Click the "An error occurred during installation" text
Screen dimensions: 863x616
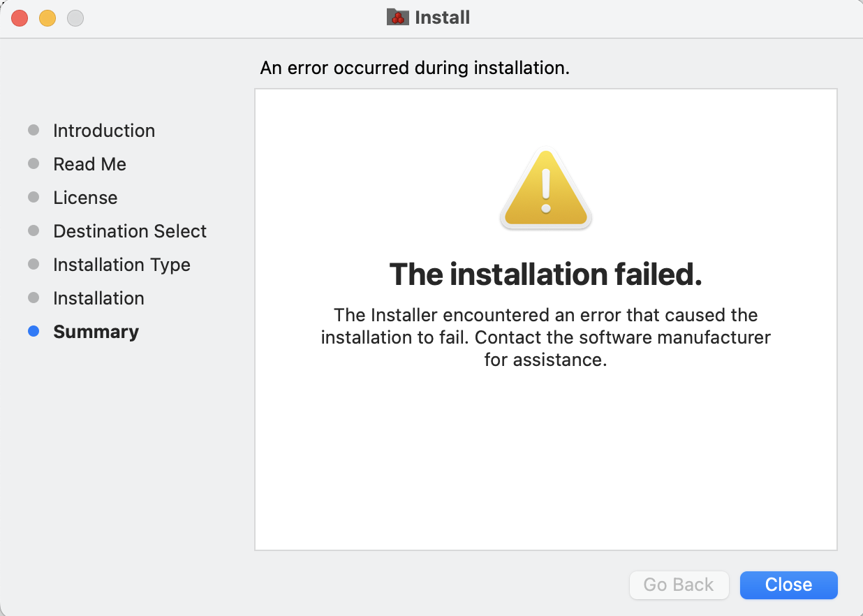tap(415, 68)
